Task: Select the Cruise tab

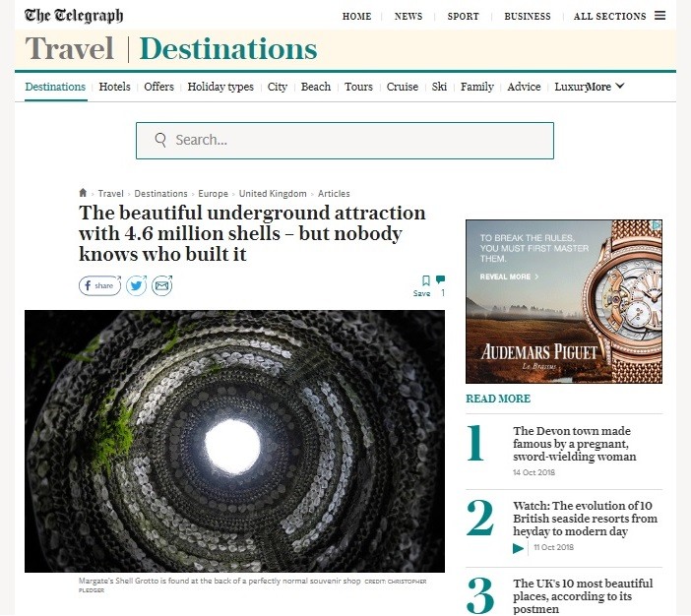Action: (x=403, y=87)
